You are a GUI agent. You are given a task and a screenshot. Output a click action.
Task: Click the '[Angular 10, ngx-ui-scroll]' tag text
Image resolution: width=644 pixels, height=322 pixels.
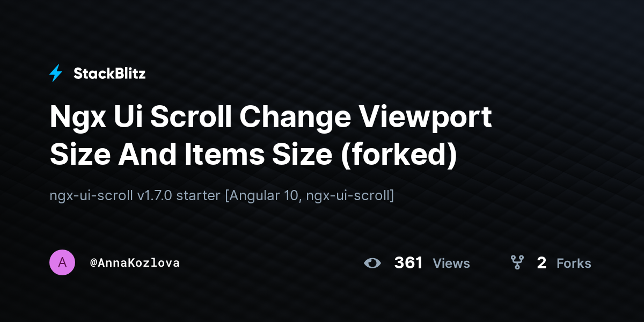pos(309,196)
